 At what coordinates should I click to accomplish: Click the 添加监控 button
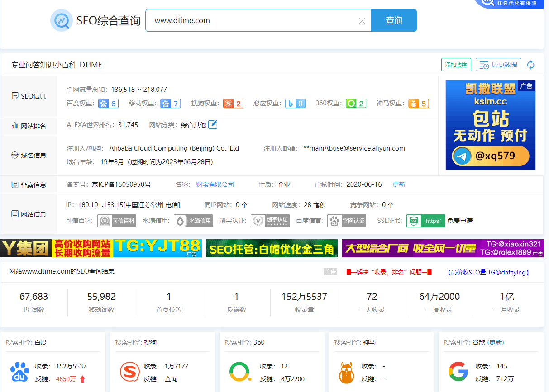(x=456, y=65)
